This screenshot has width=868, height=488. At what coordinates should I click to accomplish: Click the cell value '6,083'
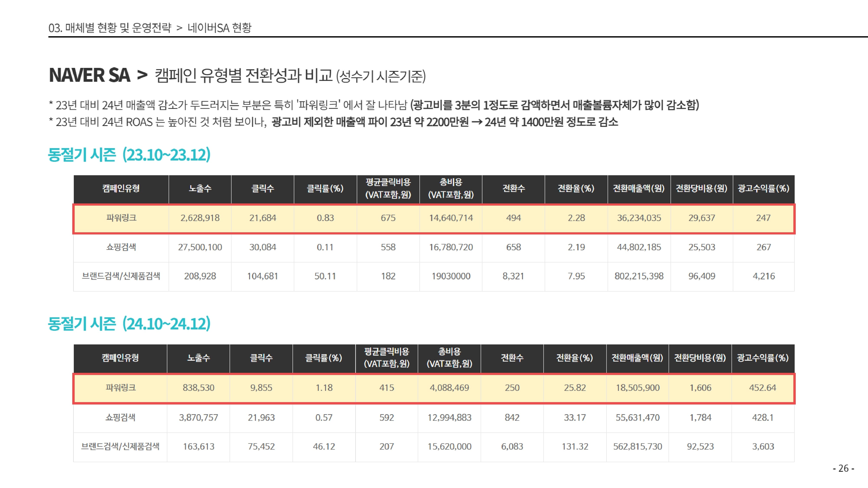(x=512, y=447)
